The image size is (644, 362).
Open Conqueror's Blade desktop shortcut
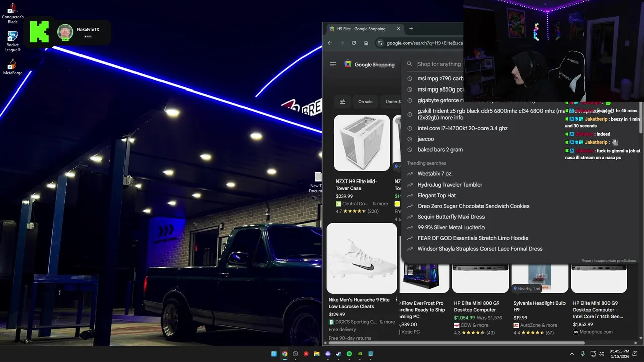point(12,14)
